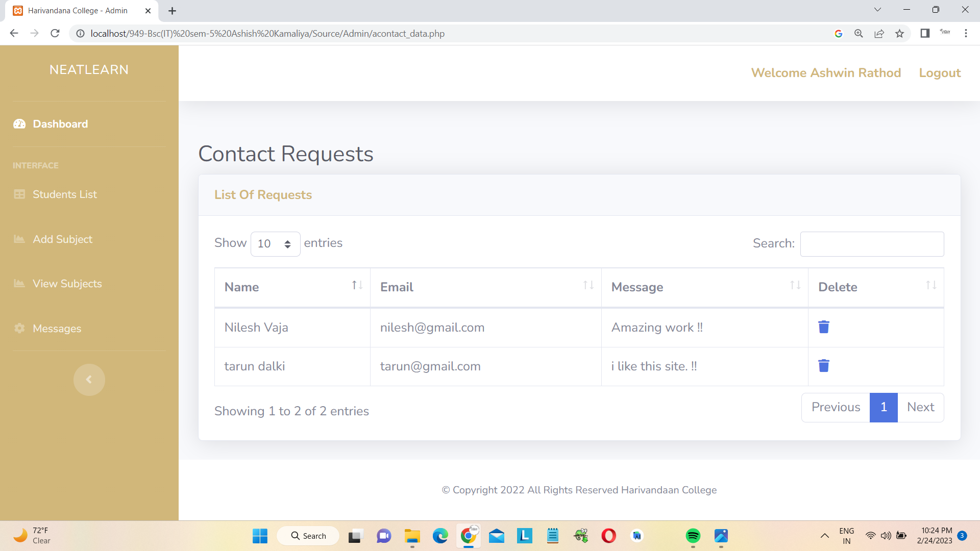Delete tarun dalki's message
The width and height of the screenshot is (980, 551).
point(824,365)
